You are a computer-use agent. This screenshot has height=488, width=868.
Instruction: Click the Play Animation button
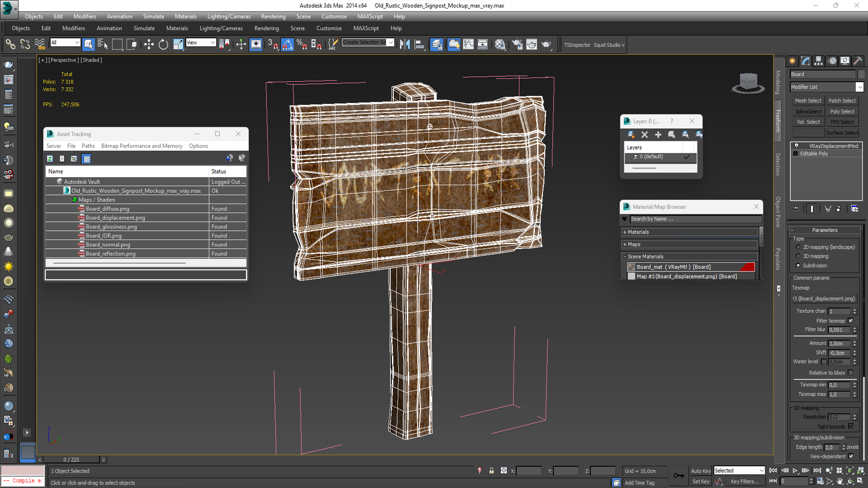795,470
